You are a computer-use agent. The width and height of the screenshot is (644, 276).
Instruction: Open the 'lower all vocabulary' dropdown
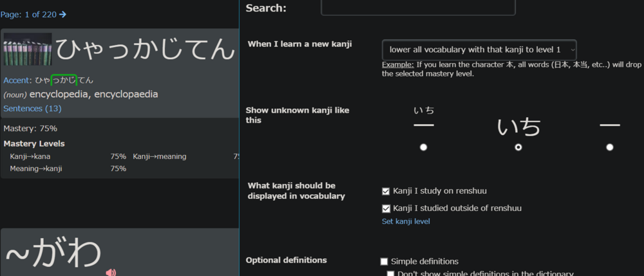[x=479, y=50]
